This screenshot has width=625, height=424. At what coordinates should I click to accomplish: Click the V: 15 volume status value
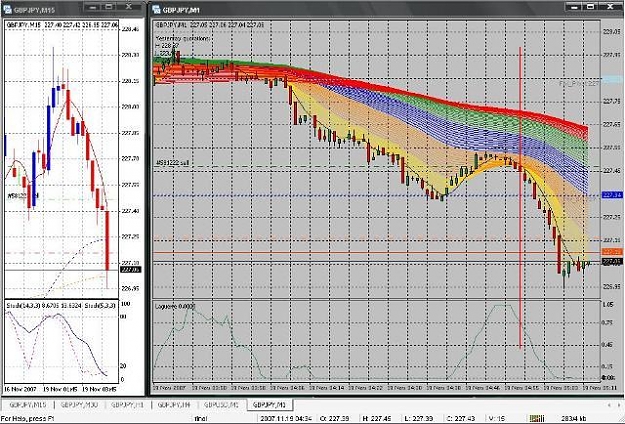497,418
